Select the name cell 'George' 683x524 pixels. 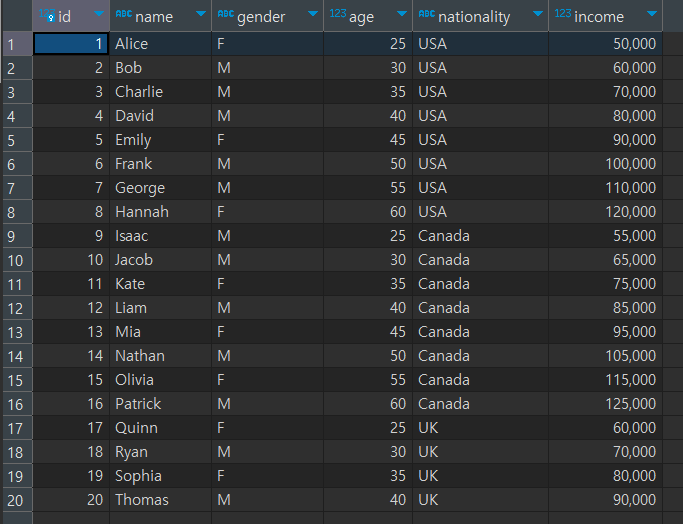click(x=160, y=188)
